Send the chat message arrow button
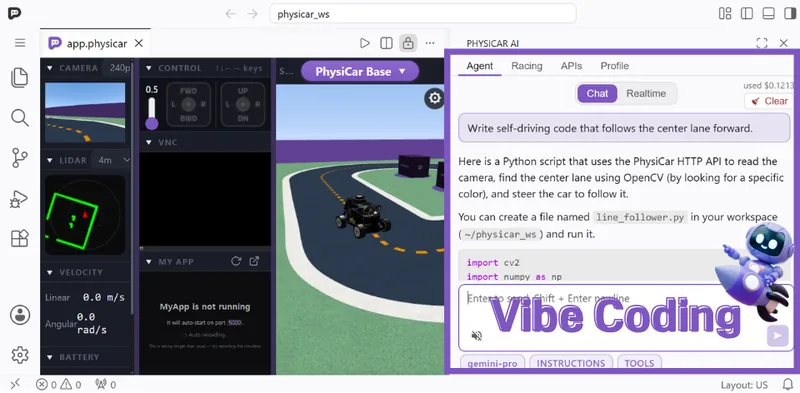 (778, 335)
